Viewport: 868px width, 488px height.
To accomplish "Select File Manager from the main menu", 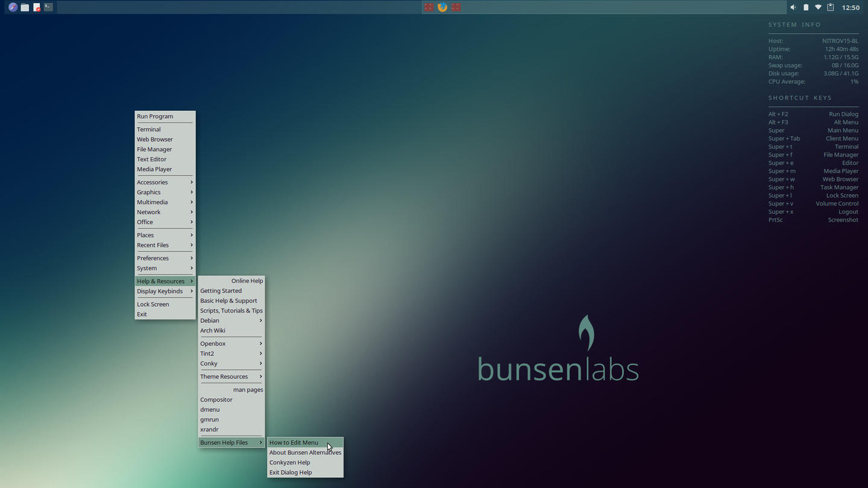I will [165, 149].
